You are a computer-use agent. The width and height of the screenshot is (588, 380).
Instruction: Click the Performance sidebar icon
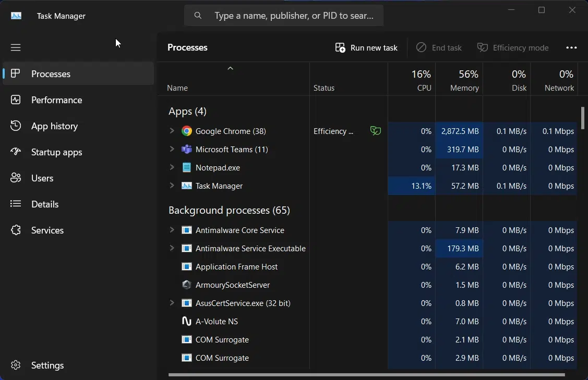click(x=15, y=100)
